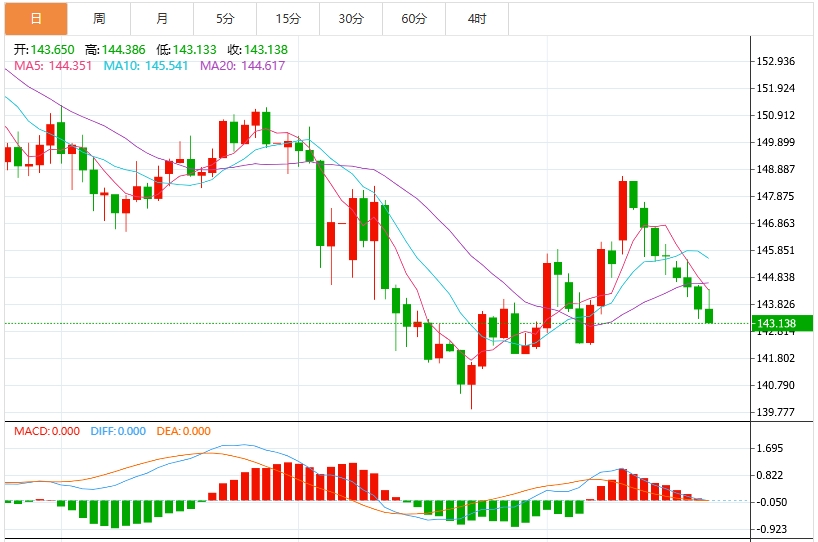Click the 1.695 MACD axis label
Image resolution: width=818 pixels, height=542 pixels.
770,449
